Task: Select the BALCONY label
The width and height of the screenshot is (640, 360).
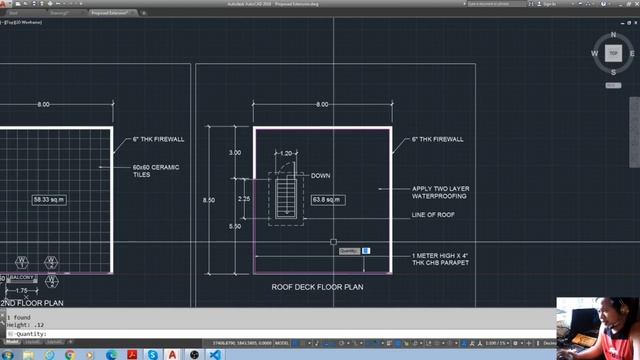Action: point(21,278)
